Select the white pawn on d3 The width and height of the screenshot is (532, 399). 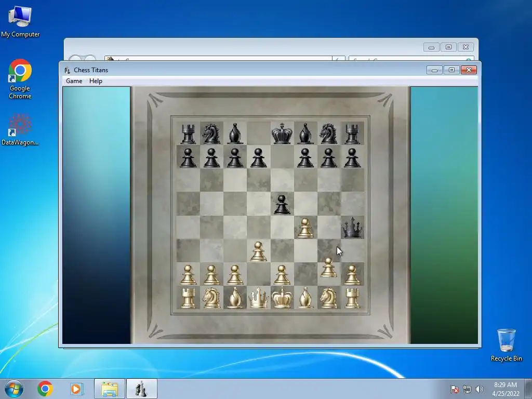click(x=258, y=251)
